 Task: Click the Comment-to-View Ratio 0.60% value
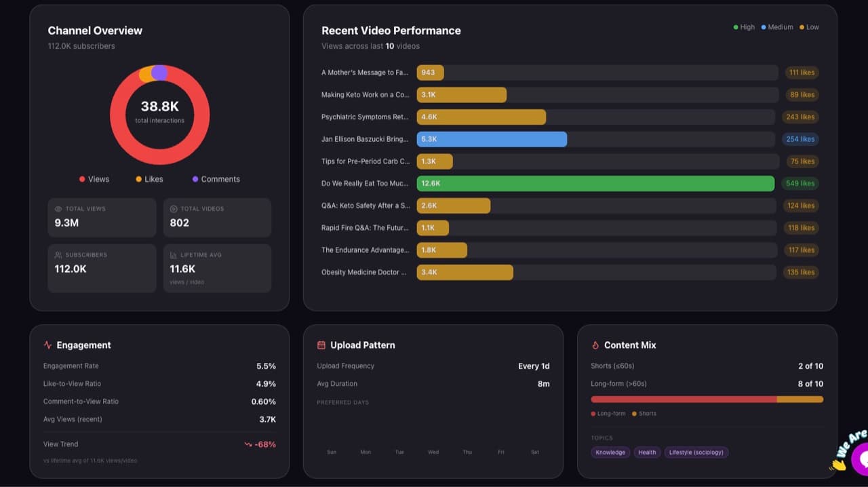[x=264, y=402]
